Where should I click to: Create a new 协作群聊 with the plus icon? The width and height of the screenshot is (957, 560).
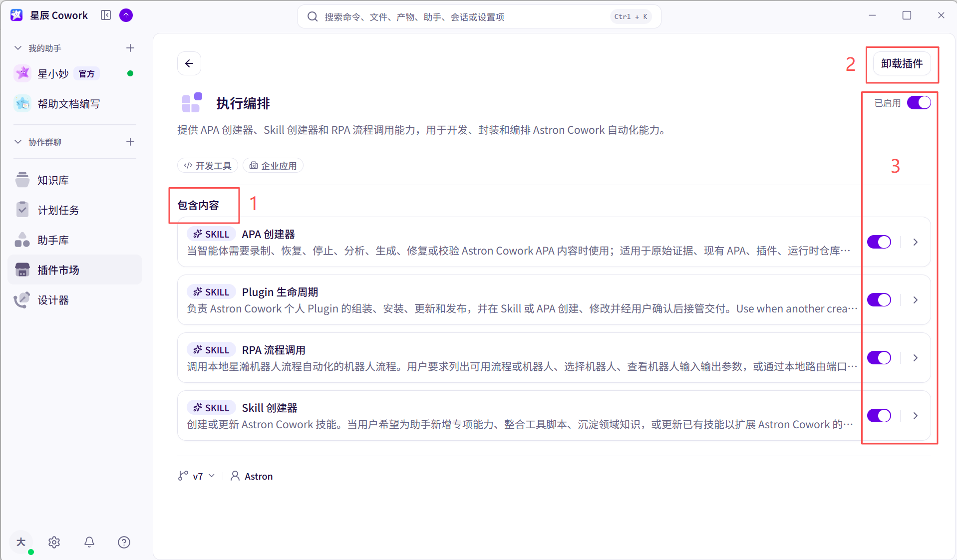point(130,142)
